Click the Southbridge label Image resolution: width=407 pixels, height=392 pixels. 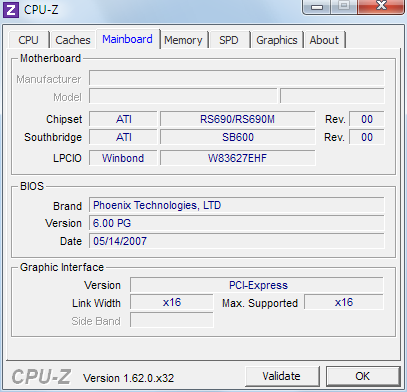(x=53, y=137)
